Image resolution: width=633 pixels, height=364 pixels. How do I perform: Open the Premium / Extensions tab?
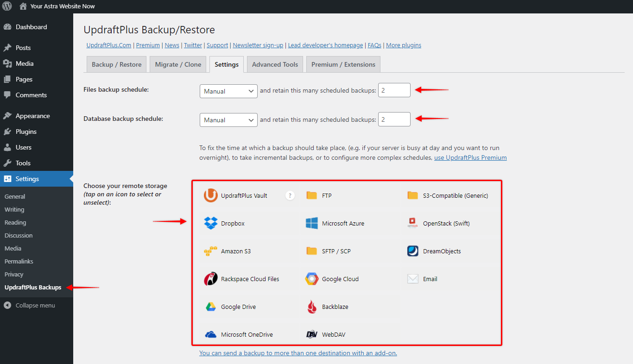tap(343, 64)
